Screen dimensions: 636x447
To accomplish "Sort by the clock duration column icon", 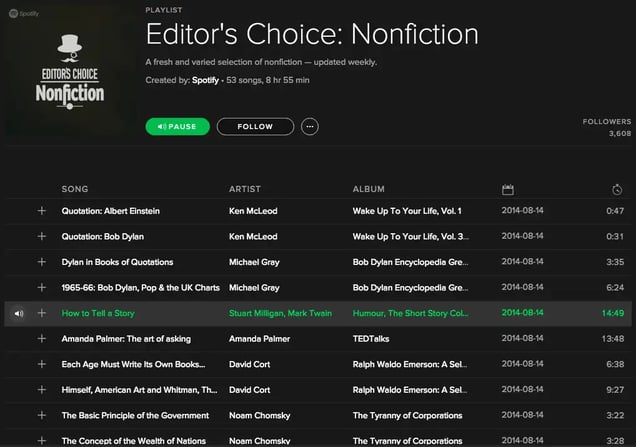I will tap(617, 189).
